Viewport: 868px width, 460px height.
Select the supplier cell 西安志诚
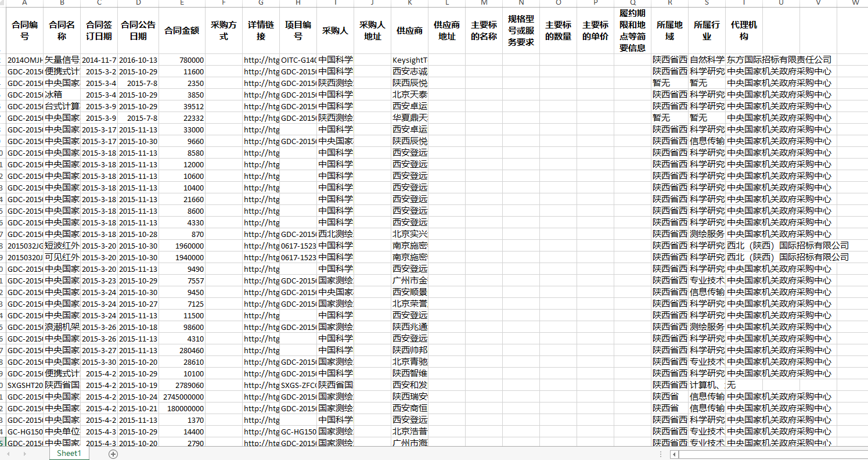tap(409, 71)
